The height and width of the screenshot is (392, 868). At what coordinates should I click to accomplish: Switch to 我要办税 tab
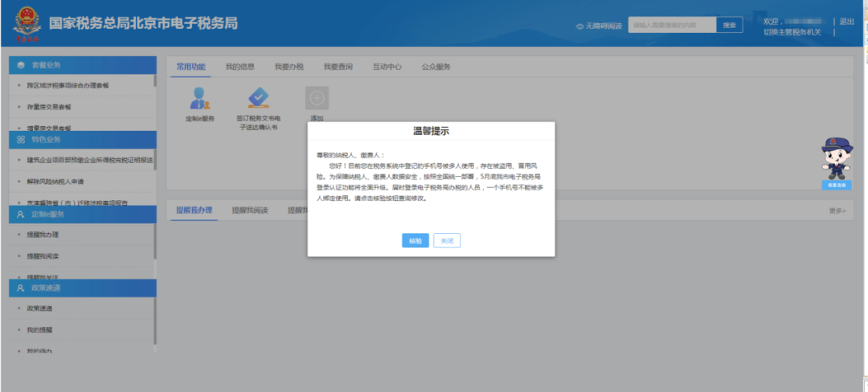289,67
